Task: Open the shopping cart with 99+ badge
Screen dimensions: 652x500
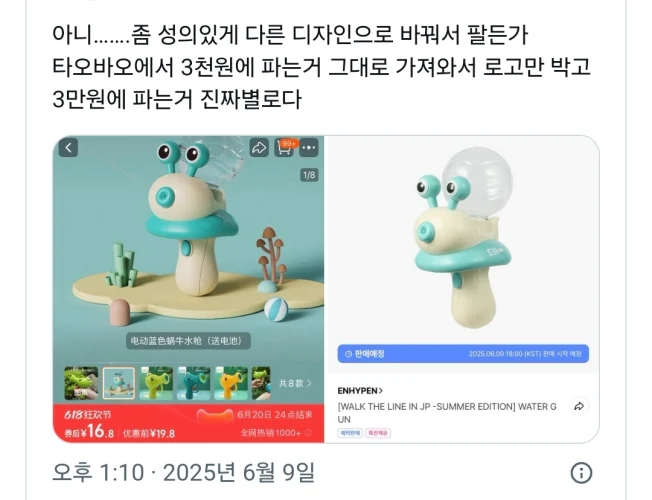Action: (284, 148)
